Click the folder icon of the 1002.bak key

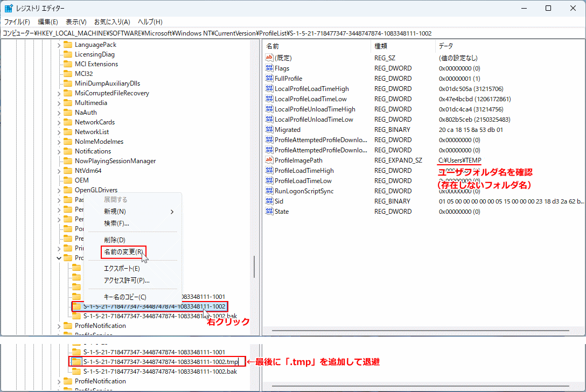pyautogui.click(x=75, y=316)
